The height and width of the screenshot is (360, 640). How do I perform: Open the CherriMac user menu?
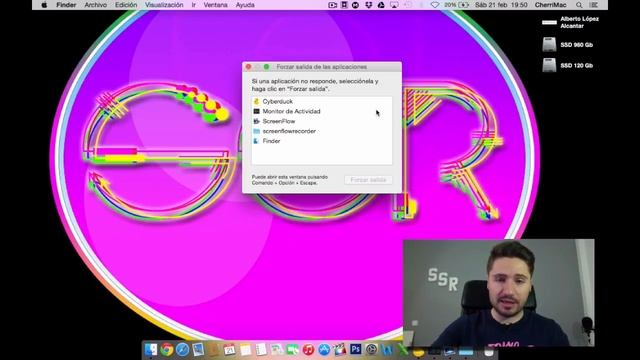pyautogui.click(x=550, y=5)
